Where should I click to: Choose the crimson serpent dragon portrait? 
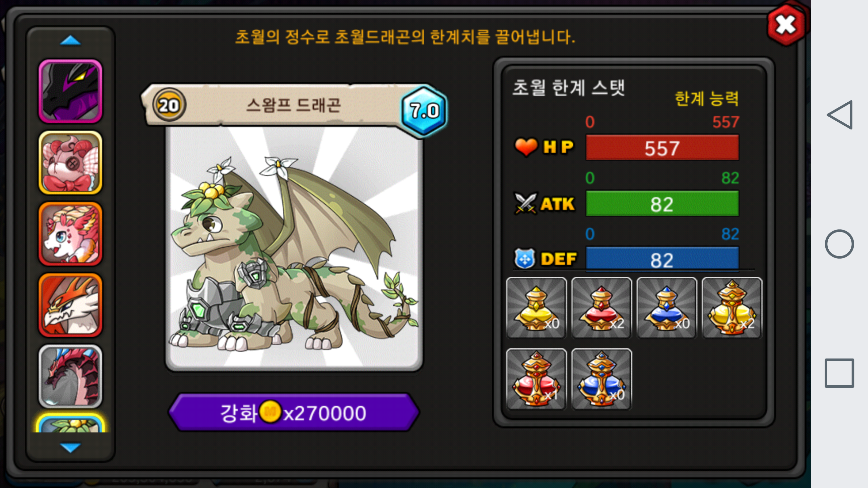click(x=71, y=376)
